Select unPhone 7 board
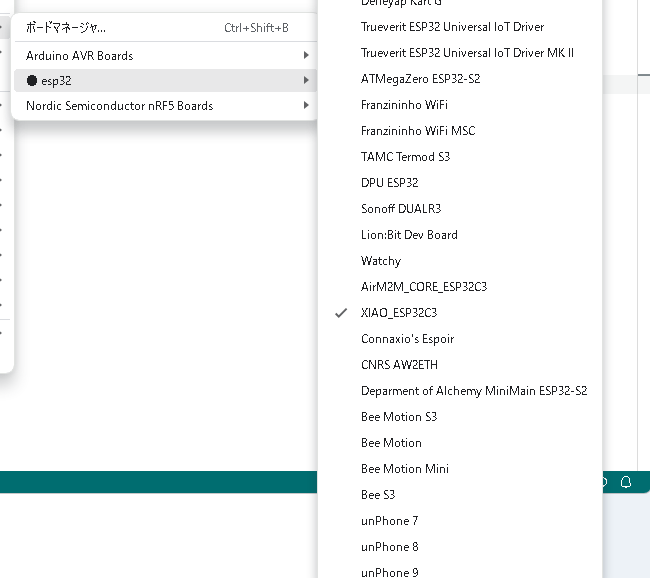 coord(460,521)
